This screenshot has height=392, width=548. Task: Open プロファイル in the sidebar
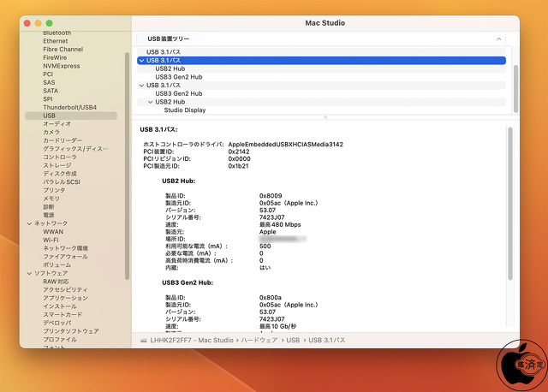click(60, 340)
